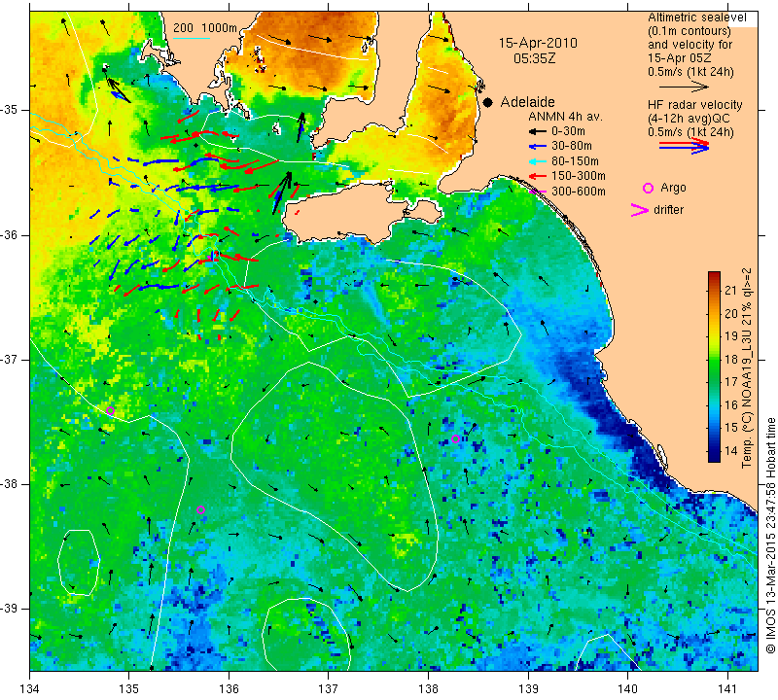Image resolution: width=778 pixels, height=700 pixels.
Task: Click the Adelaide label text
Action: tap(527, 102)
